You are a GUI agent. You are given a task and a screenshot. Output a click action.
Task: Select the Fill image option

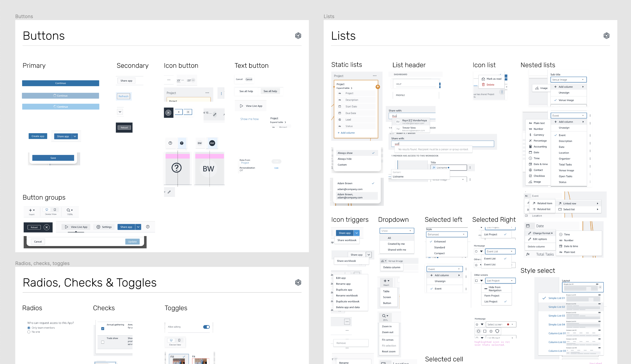[179, 359]
